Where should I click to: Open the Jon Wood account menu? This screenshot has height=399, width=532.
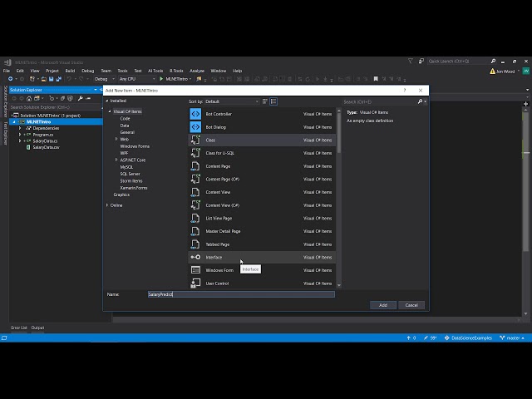(505, 71)
